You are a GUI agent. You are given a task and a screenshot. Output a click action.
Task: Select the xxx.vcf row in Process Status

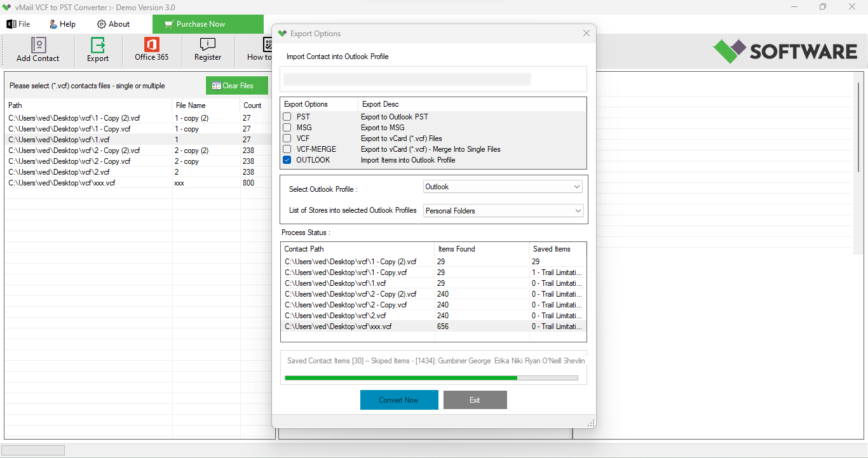(x=433, y=327)
